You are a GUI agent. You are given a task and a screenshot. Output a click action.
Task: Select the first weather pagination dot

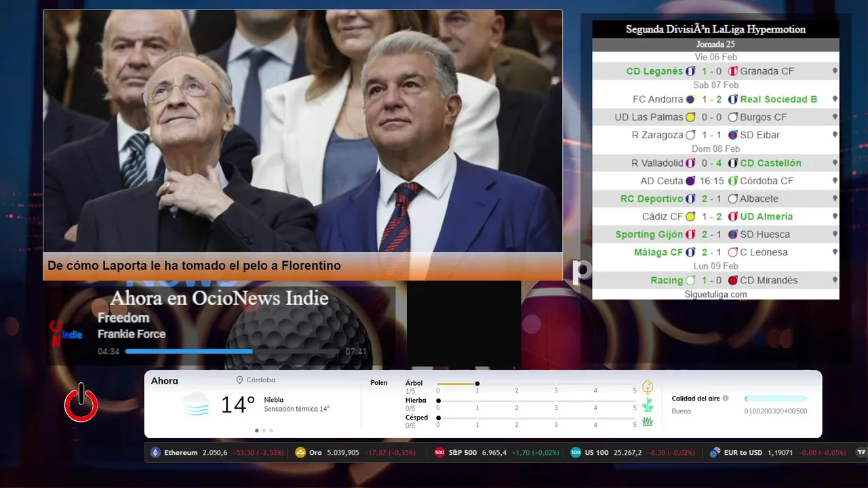(256, 430)
